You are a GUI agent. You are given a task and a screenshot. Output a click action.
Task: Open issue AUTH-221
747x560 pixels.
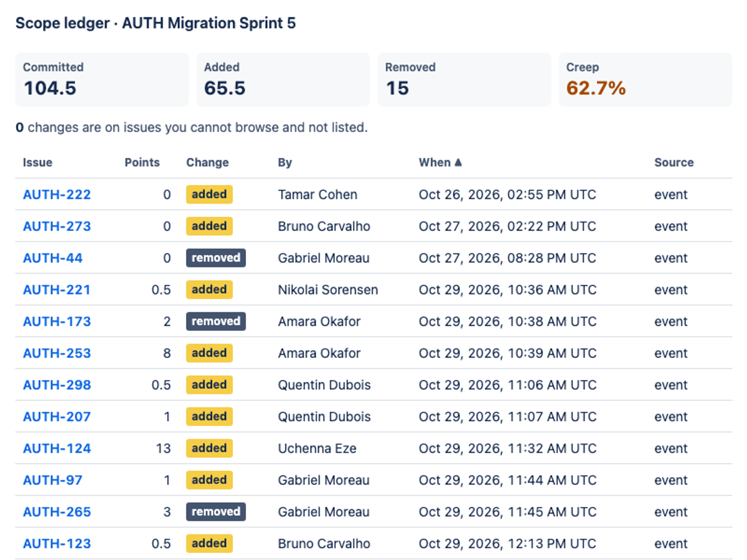57,290
